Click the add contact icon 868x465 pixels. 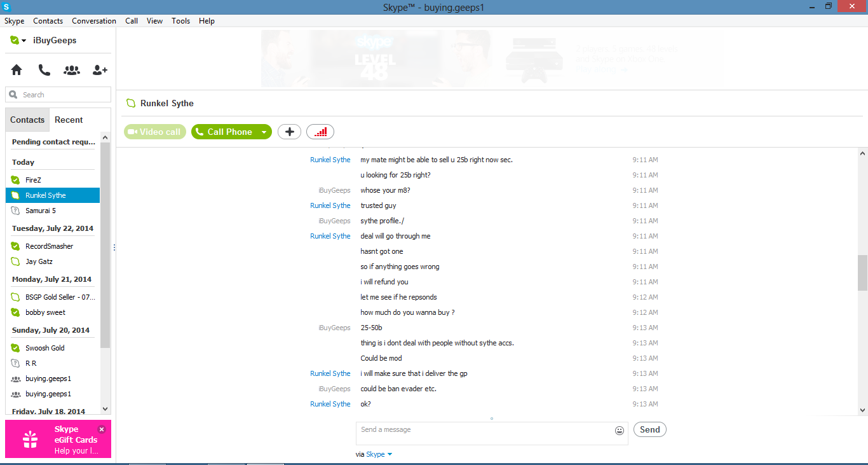point(100,70)
